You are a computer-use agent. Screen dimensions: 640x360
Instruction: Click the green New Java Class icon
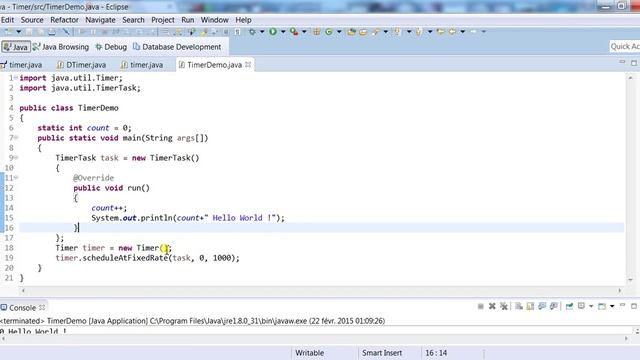(329, 31)
